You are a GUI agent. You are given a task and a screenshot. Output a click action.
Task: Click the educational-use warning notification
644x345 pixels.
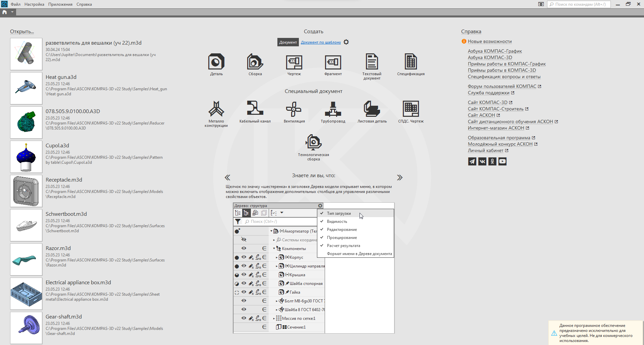596,333
